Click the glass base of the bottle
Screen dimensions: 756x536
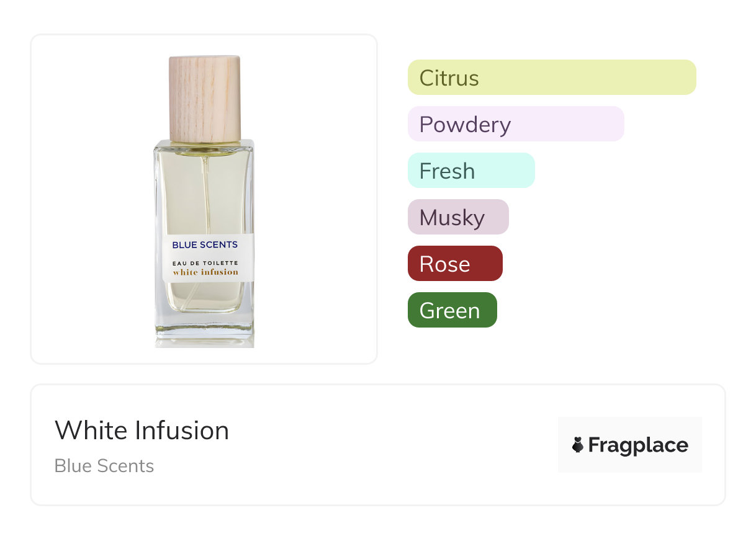click(204, 329)
